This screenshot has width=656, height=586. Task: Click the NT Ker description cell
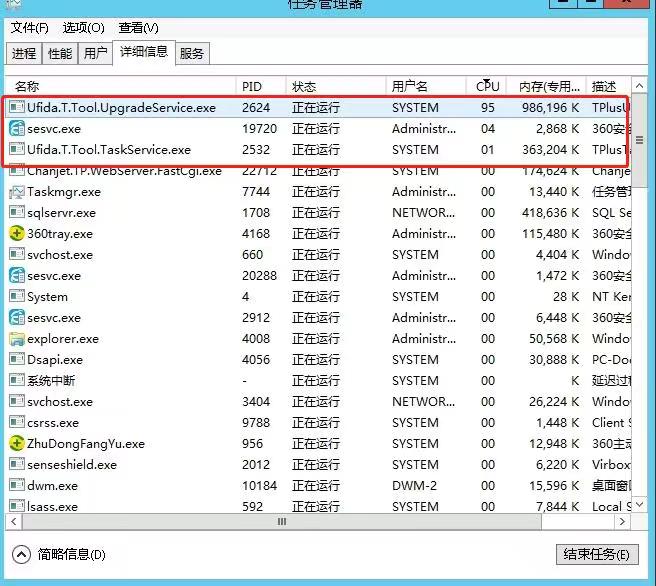click(x=611, y=297)
